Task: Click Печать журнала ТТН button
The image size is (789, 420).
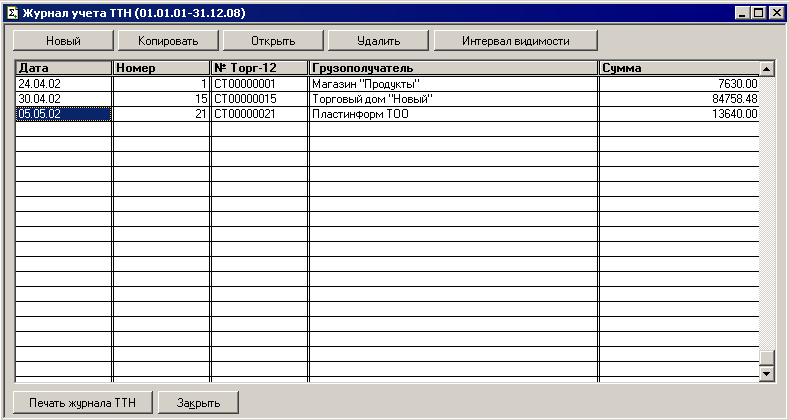Action: coord(82,402)
